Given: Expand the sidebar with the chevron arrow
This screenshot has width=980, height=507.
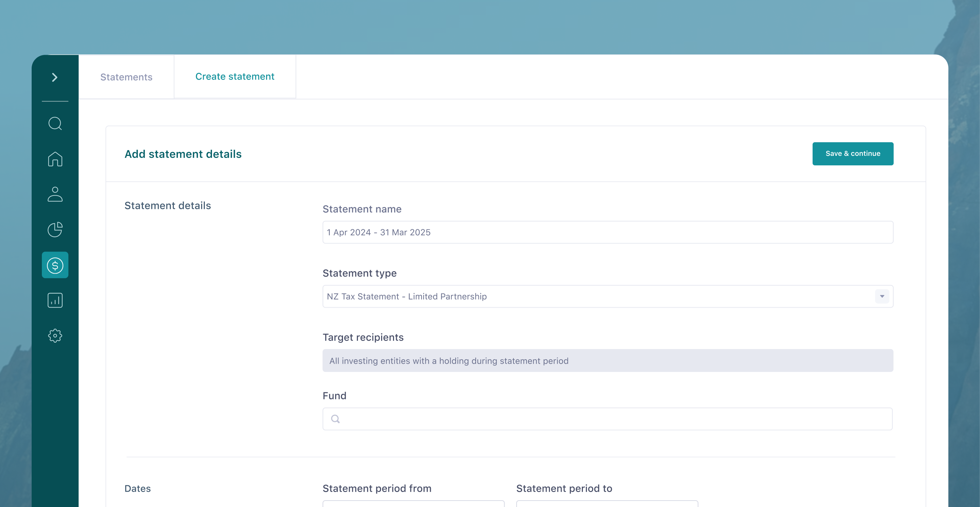Looking at the screenshot, I should (x=55, y=77).
